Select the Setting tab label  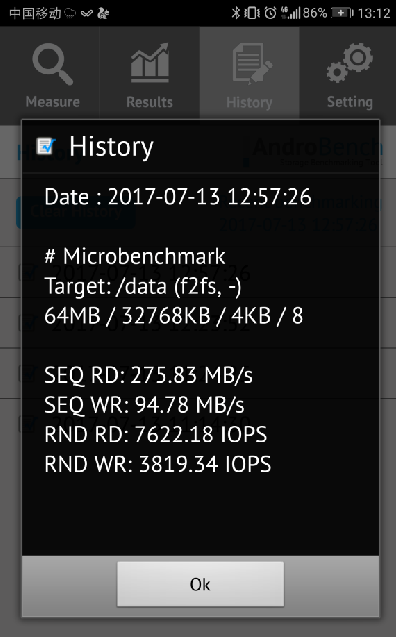point(350,102)
